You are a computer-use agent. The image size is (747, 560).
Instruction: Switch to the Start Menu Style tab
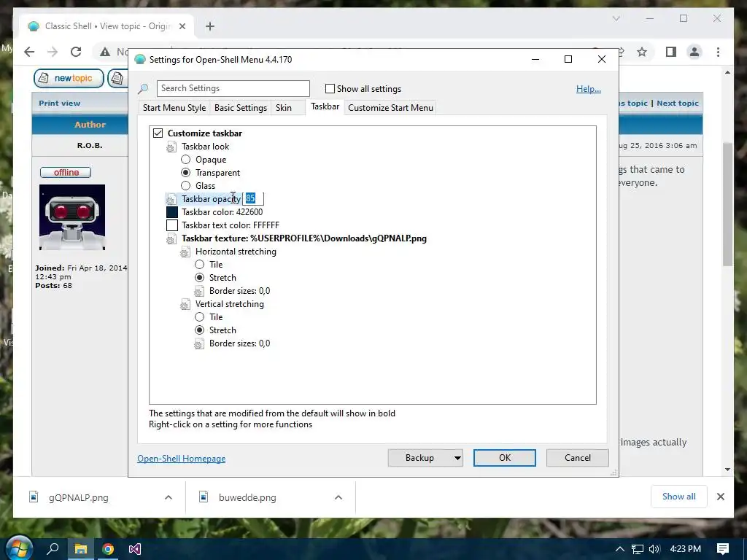(174, 108)
